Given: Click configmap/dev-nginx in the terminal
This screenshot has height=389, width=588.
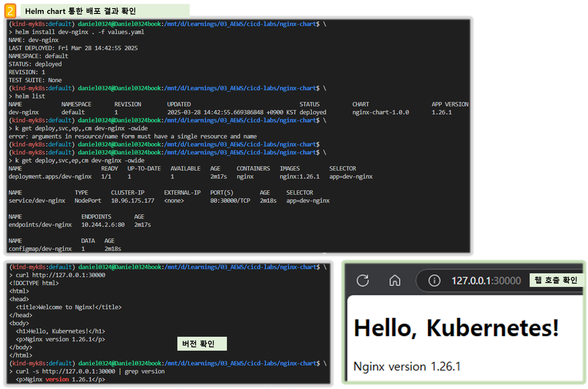Looking at the screenshot, I should coord(40,249).
